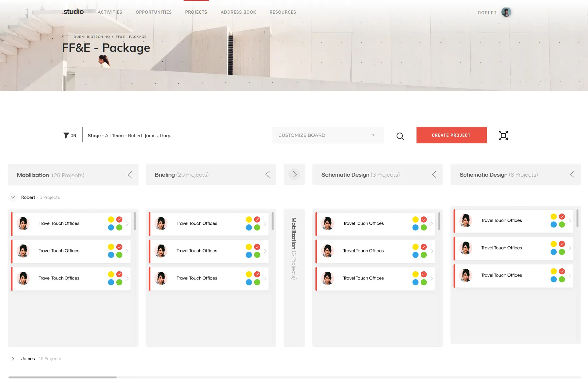Activate the fullscreen expand icon

503,135
